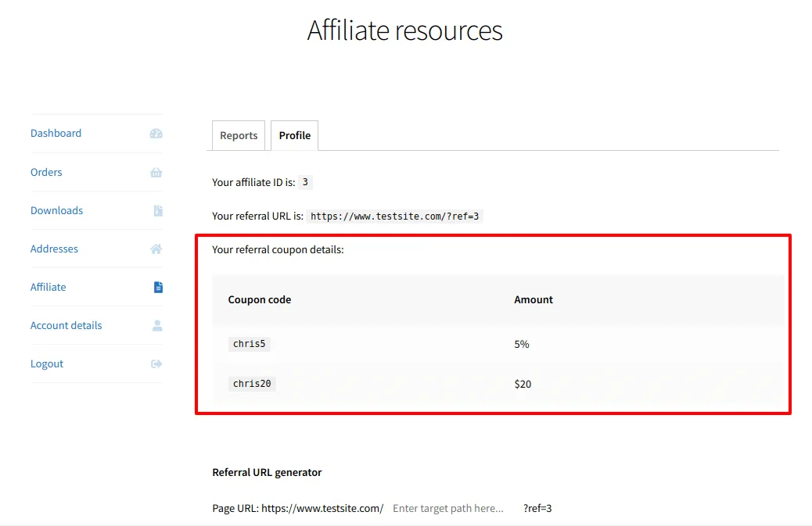Click the Dashboard gauge icon
Viewport: 812px width, 526px height.
pos(156,134)
